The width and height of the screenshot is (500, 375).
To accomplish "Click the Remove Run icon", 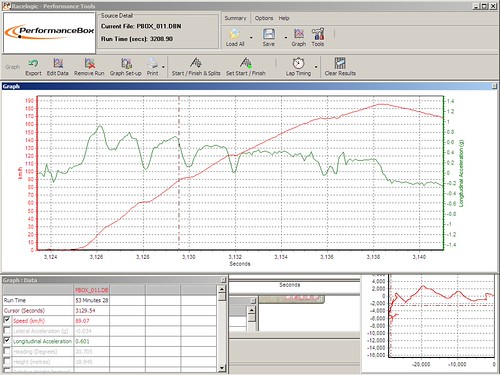I will pos(89,63).
